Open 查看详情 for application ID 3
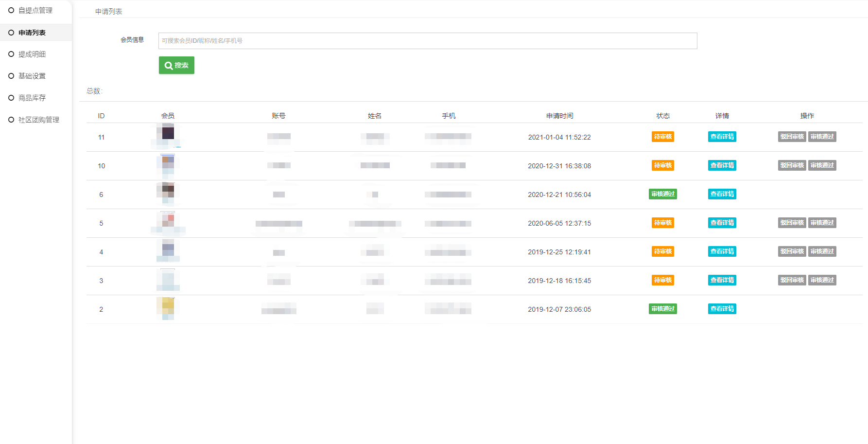The width and height of the screenshot is (868, 444). click(x=722, y=280)
